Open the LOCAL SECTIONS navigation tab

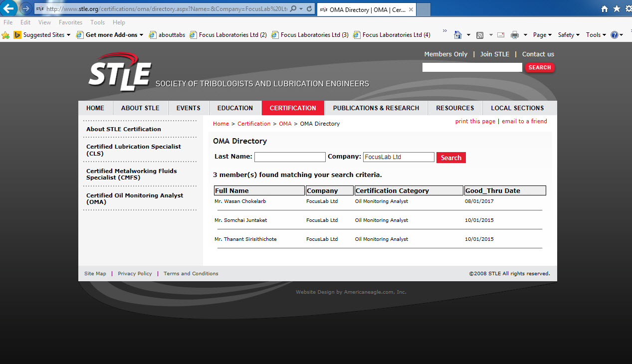[517, 108]
